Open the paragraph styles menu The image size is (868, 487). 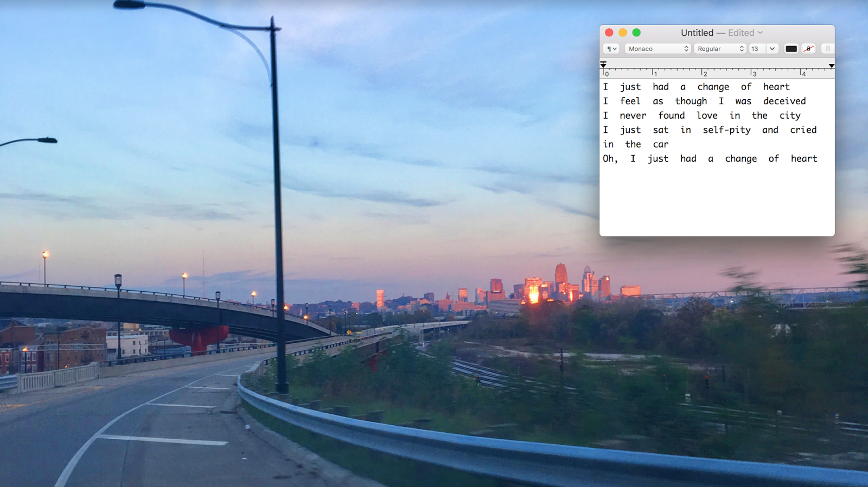(611, 49)
